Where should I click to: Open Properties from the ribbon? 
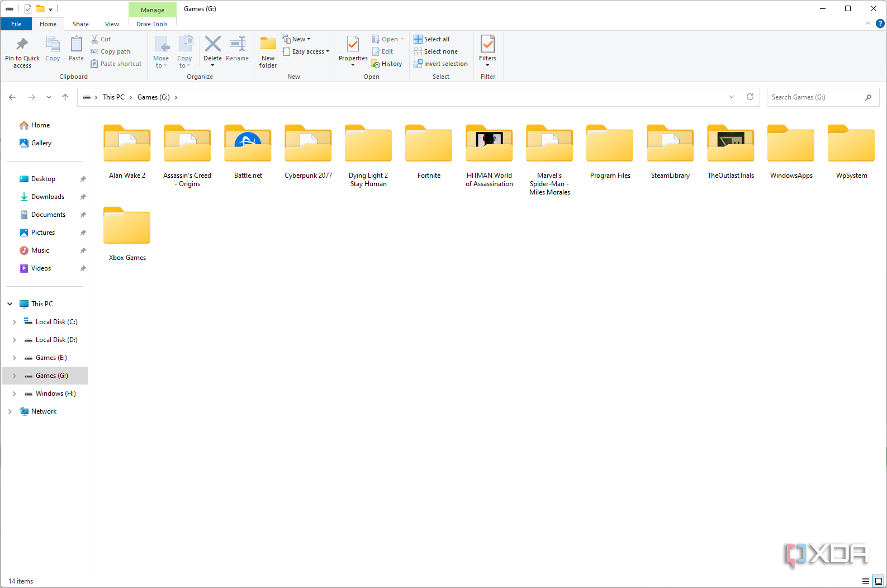click(x=353, y=51)
